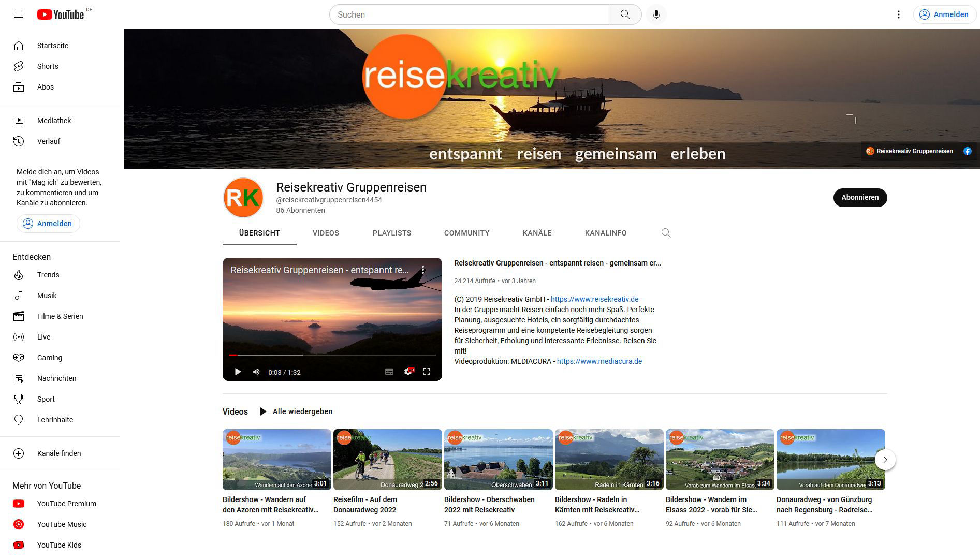Toggle subtitles on featured video
Screen dimensions: 980x559
[389, 372]
